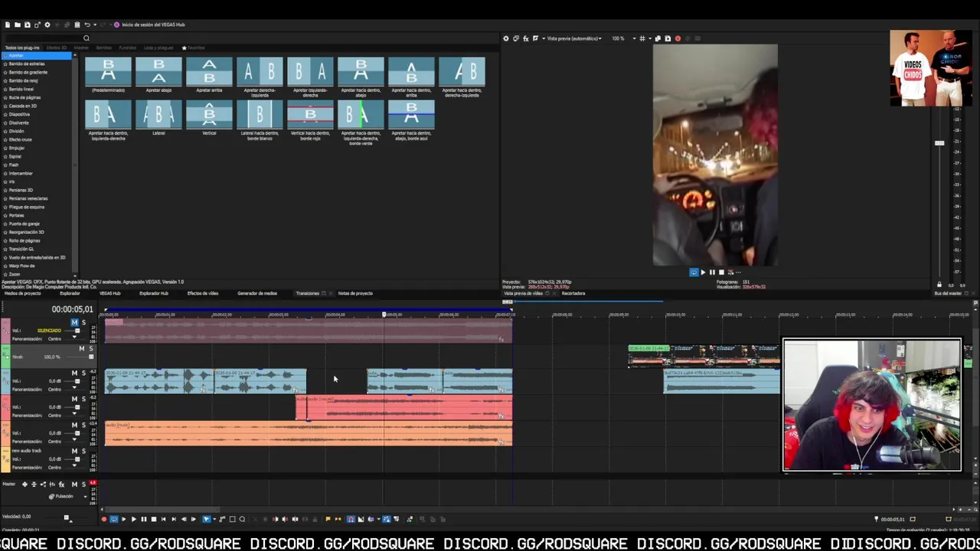Select the Normal edit tool arrow
This screenshot has height=551, width=980.
(206, 519)
